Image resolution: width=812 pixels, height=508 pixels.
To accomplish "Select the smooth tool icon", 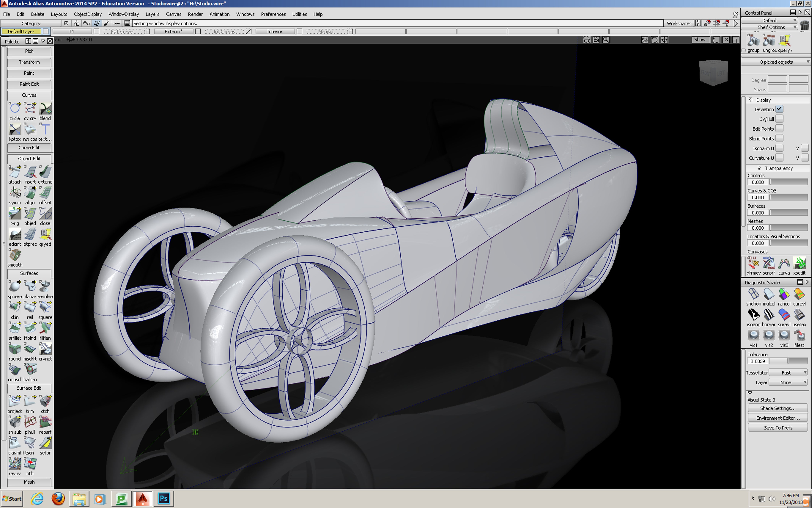I will (15, 255).
